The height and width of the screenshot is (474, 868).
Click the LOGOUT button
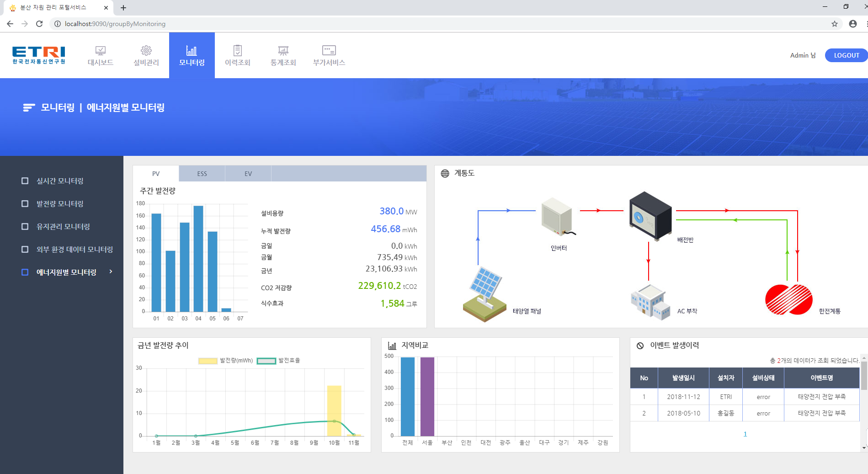pyautogui.click(x=846, y=55)
